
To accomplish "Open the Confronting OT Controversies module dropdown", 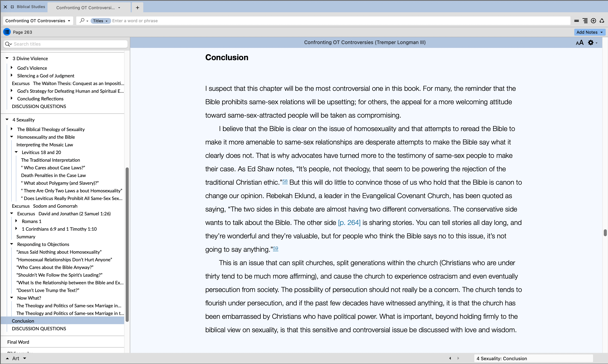I will click(x=38, y=21).
